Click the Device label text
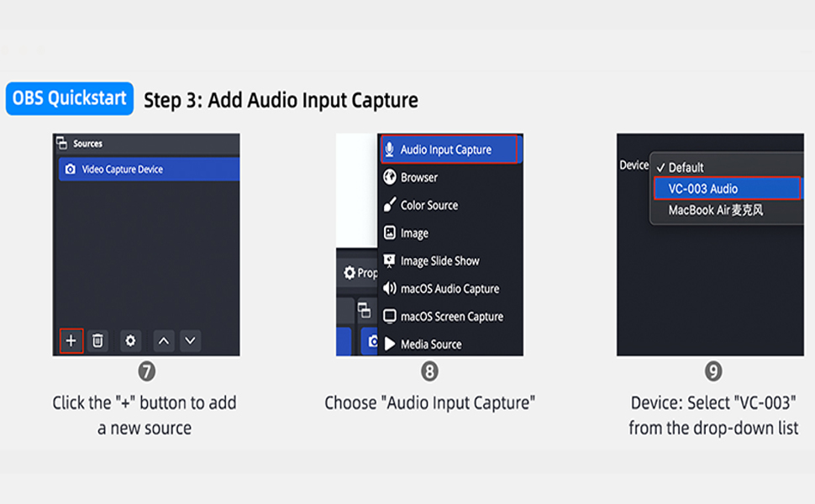The height and width of the screenshot is (504, 815). [634, 165]
